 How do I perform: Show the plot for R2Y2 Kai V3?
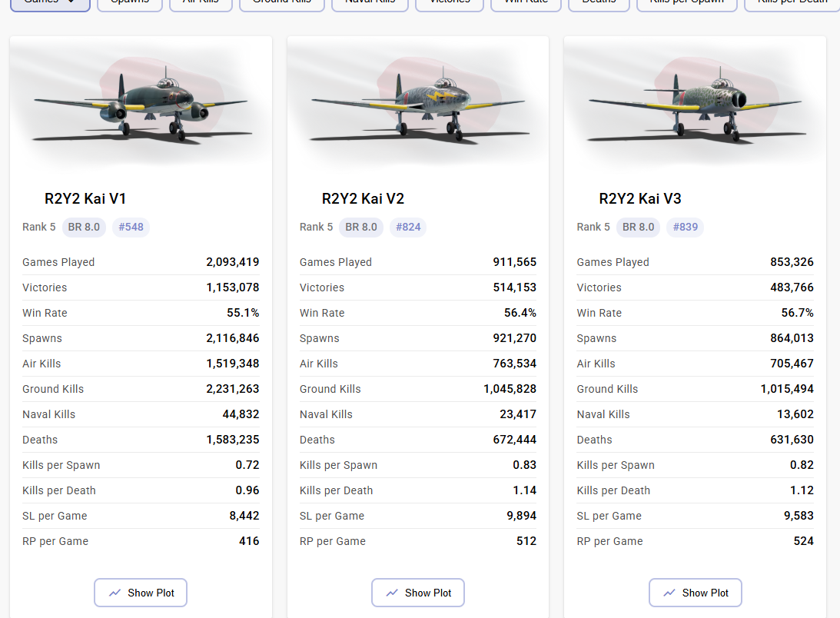[x=695, y=593]
